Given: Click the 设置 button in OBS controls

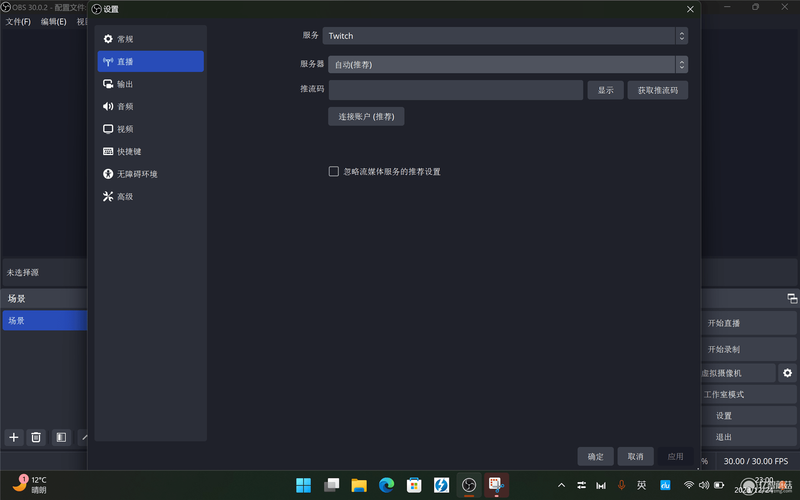Looking at the screenshot, I should pos(749,416).
